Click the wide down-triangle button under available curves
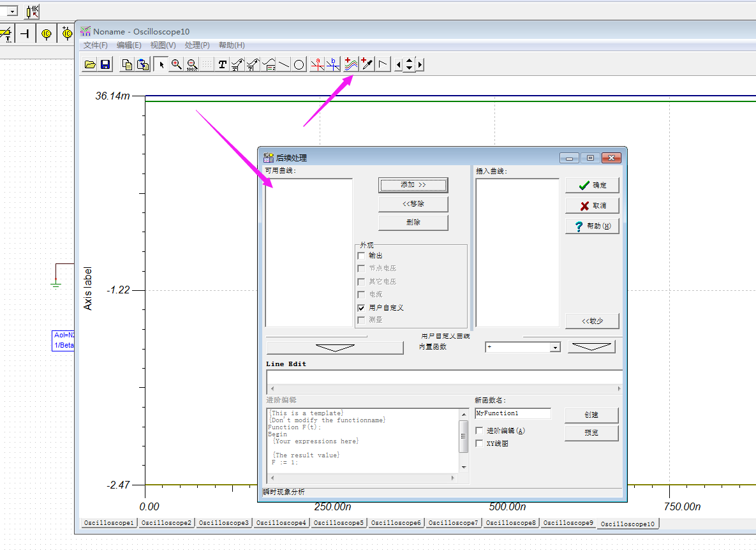The height and width of the screenshot is (553, 756). point(335,348)
